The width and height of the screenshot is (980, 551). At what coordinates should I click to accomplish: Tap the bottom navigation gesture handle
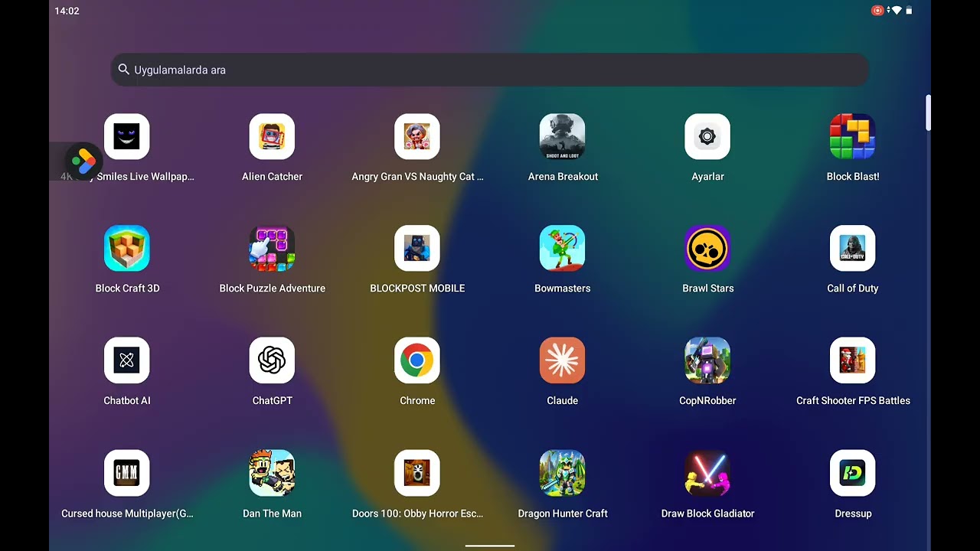490,546
